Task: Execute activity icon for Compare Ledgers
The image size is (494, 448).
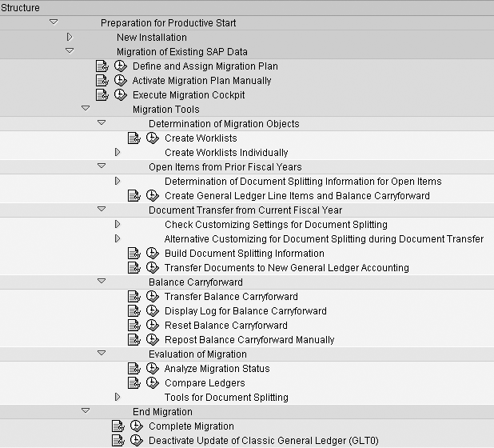Action: pos(153,382)
